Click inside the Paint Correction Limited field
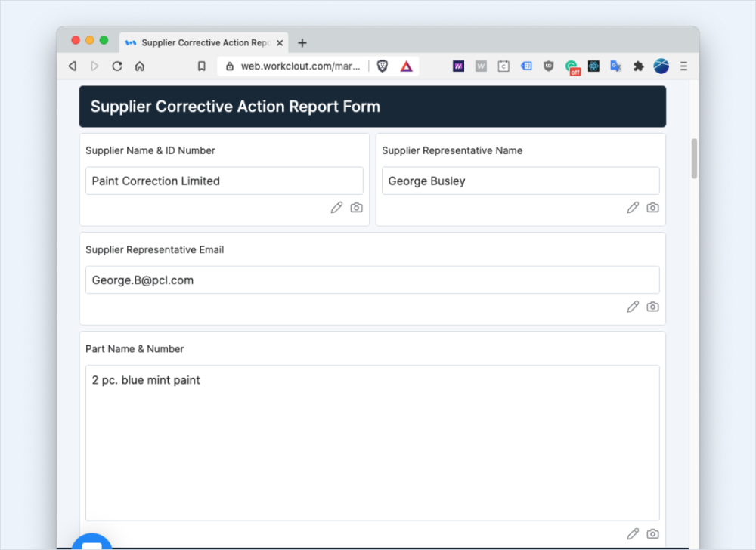Screen dimensions: 756x550 (224, 181)
